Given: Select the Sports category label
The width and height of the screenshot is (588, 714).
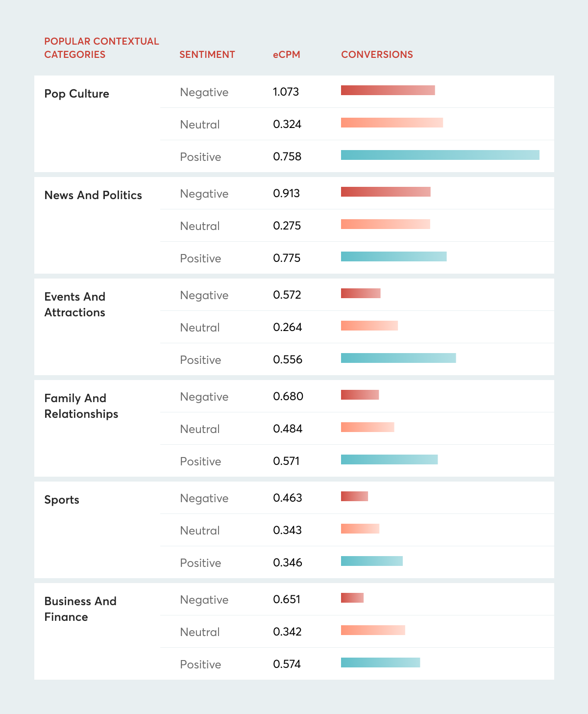Looking at the screenshot, I should point(62,500).
